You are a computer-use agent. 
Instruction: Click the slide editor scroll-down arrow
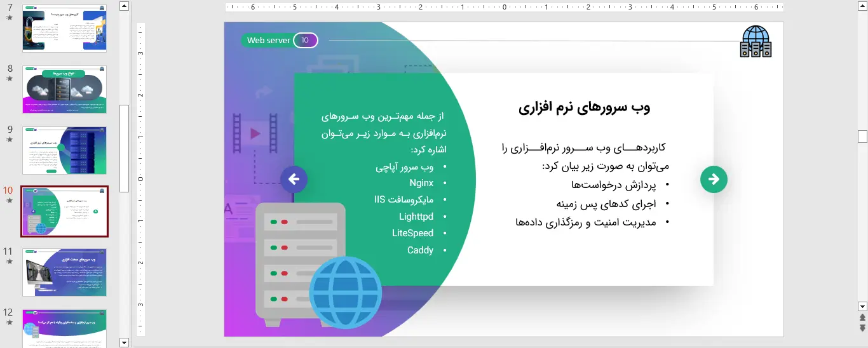(862, 306)
